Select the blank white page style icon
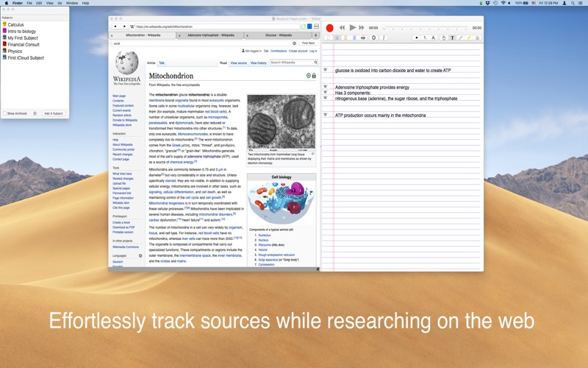 (328, 38)
